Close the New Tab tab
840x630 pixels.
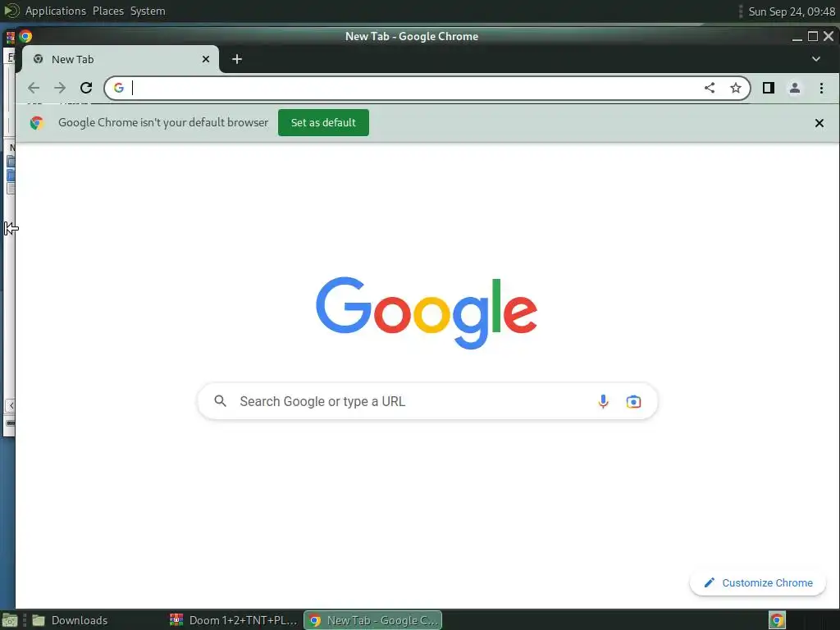click(206, 59)
